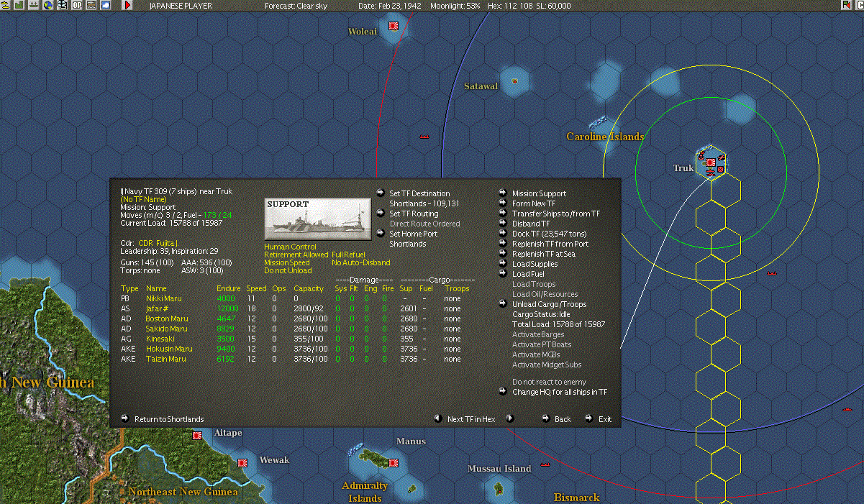
Task: Click the Back button
Action: (563, 419)
